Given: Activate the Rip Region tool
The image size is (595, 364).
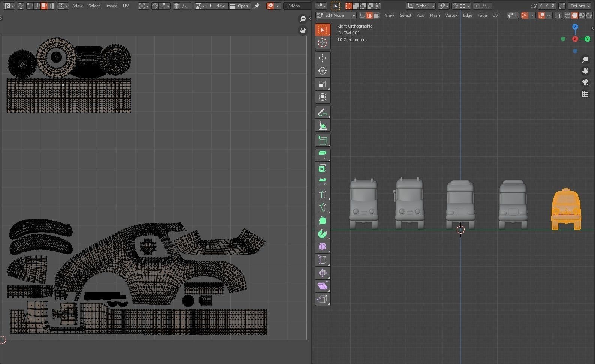Looking at the screenshot, I should [x=323, y=299].
